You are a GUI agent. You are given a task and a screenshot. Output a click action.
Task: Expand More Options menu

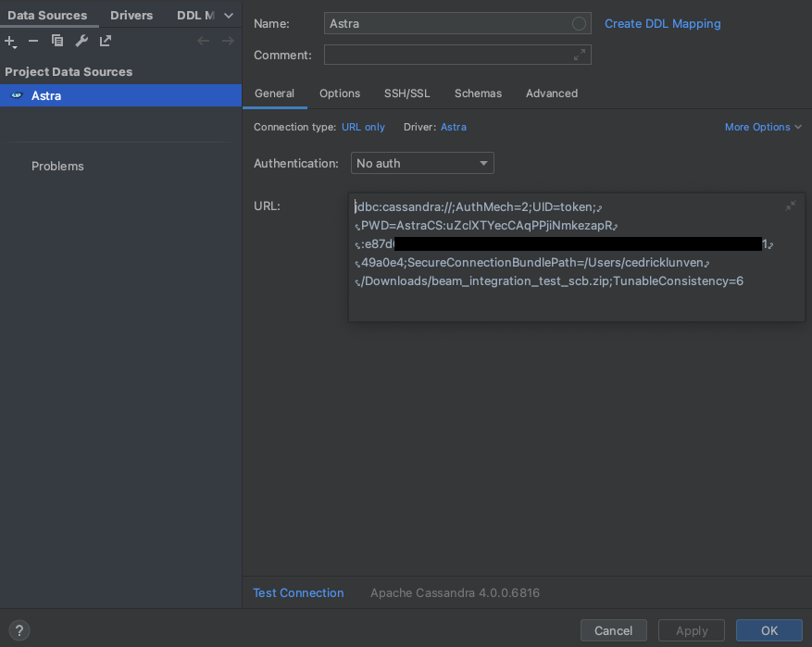click(x=763, y=127)
